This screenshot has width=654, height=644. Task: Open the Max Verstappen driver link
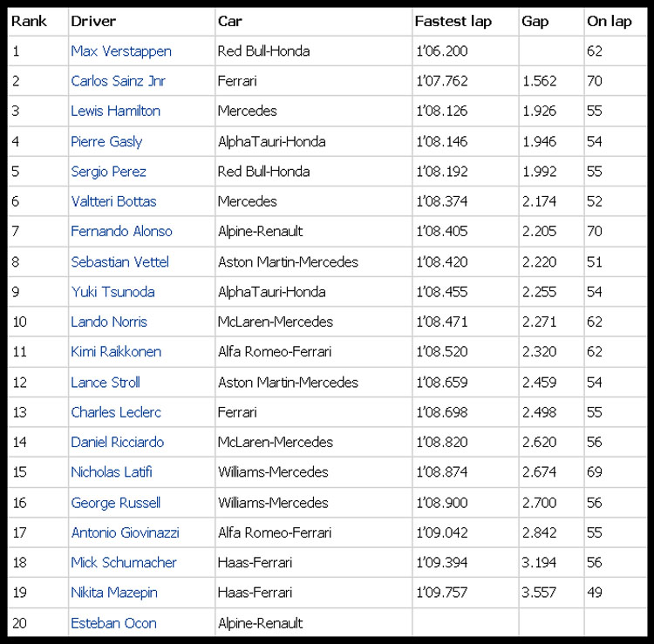[121, 51]
